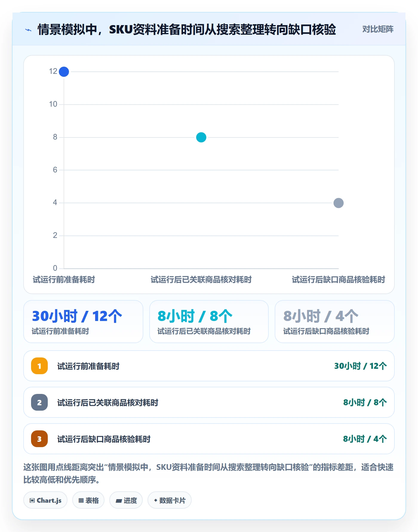The height and width of the screenshot is (532, 418).
Task: Click the cyan '8小时 / 8个' stat card value
Action: (195, 316)
